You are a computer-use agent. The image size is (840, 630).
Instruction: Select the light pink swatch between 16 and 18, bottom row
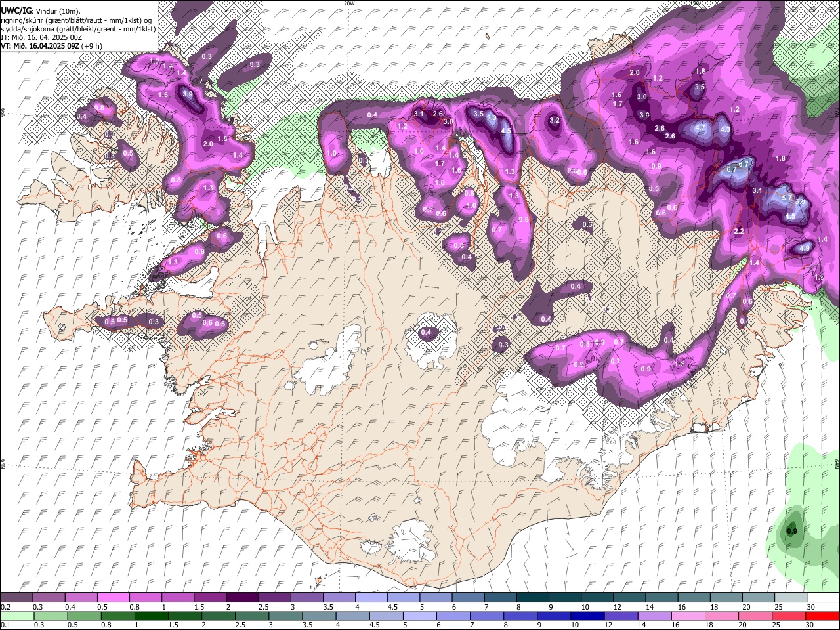tap(688, 616)
